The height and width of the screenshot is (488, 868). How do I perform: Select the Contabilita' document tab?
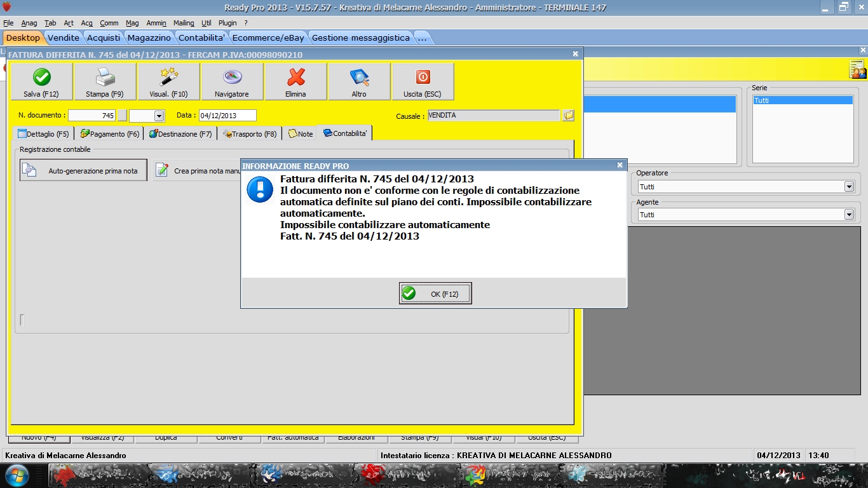click(345, 133)
